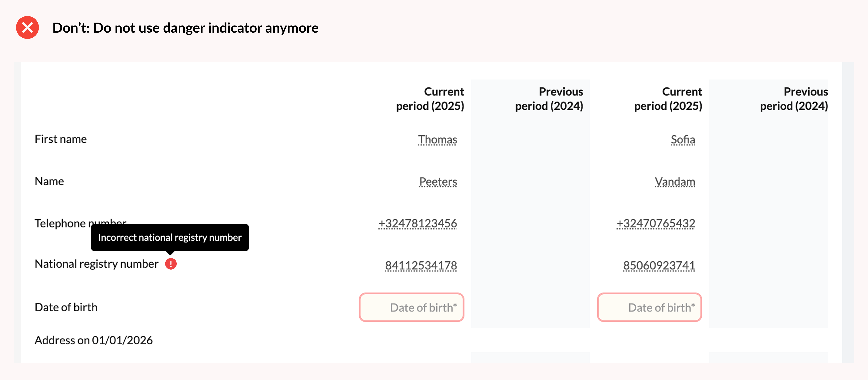The height and width of the screenshot is (380, 868).
Task: Select telephone number +32478123456
Action: (x=418, y=223)
